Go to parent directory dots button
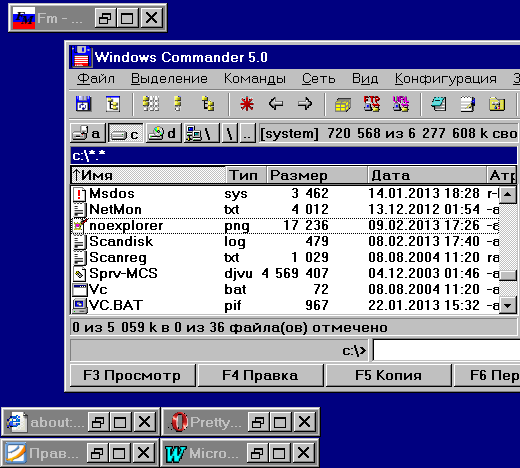Viewport: 520px width, 468px height. [248, 134]
